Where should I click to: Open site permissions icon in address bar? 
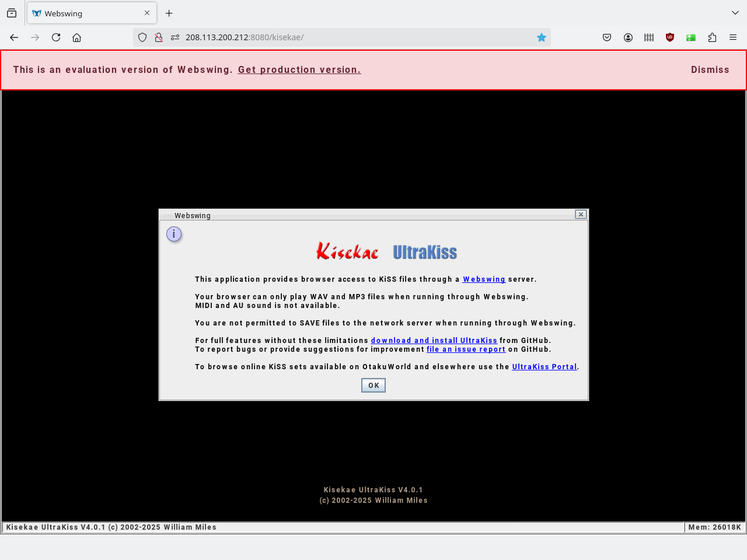(174, 37)
